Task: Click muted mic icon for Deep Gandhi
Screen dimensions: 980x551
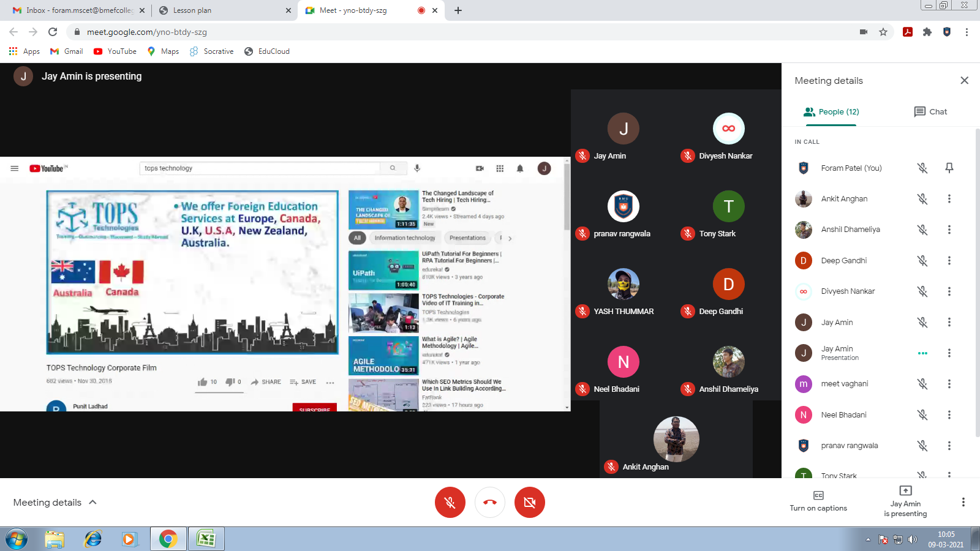Action: click(x=922, y=260)
